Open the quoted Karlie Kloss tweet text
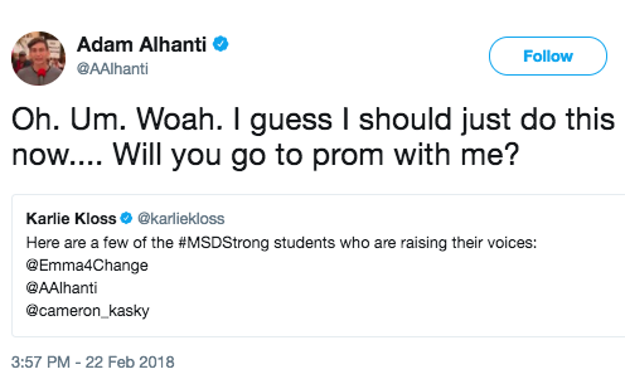The height and width of the screenshot is (379, 625). click(x=281, y=277)
